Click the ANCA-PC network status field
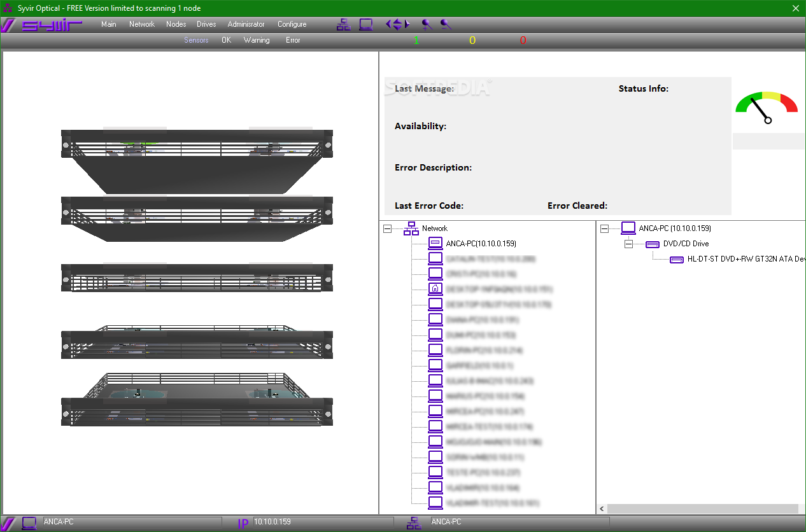This screenshot has width=806, height=532. coord(519,522)
